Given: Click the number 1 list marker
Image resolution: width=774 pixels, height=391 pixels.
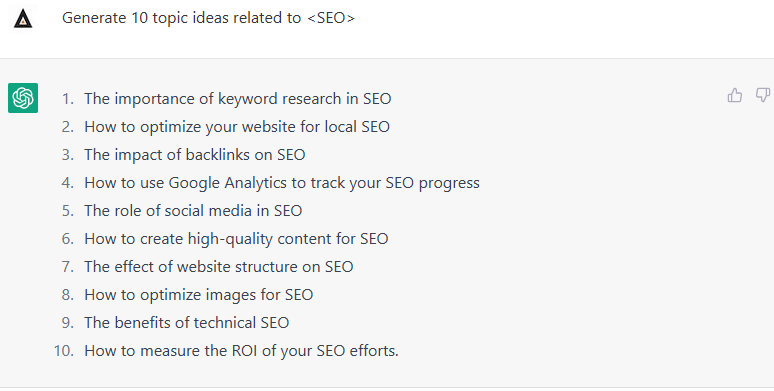Looking at the screenshot, I should click(68, 99).
